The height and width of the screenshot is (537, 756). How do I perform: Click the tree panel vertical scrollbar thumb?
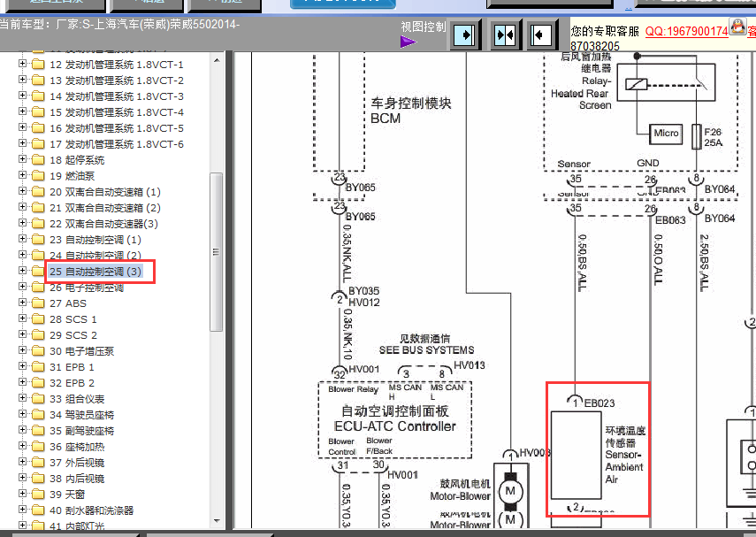tap(216, 252)
